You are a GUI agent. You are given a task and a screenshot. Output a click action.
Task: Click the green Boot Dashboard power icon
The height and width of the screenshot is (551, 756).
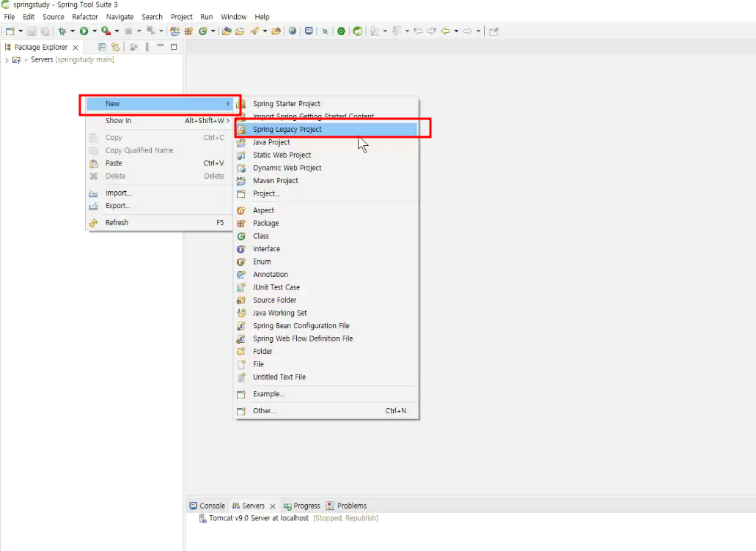342,32
